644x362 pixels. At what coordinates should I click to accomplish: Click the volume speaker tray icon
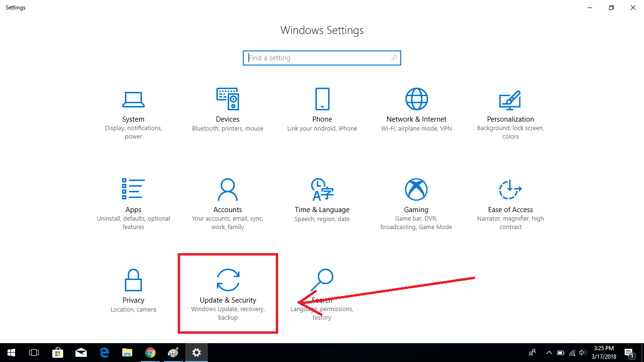pyautogui.click(x=584, y=353)
